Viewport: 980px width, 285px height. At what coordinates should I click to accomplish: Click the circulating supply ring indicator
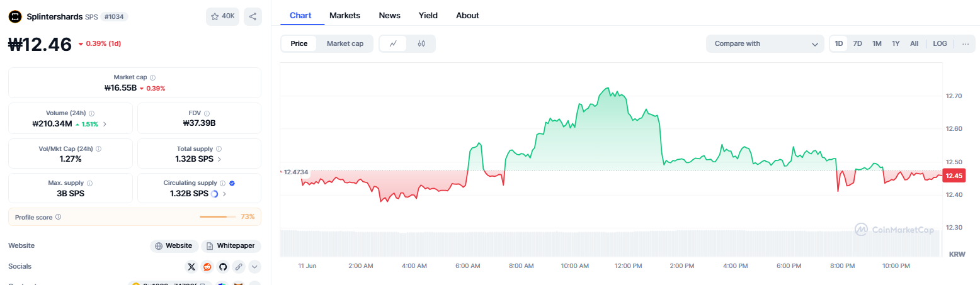214,194
